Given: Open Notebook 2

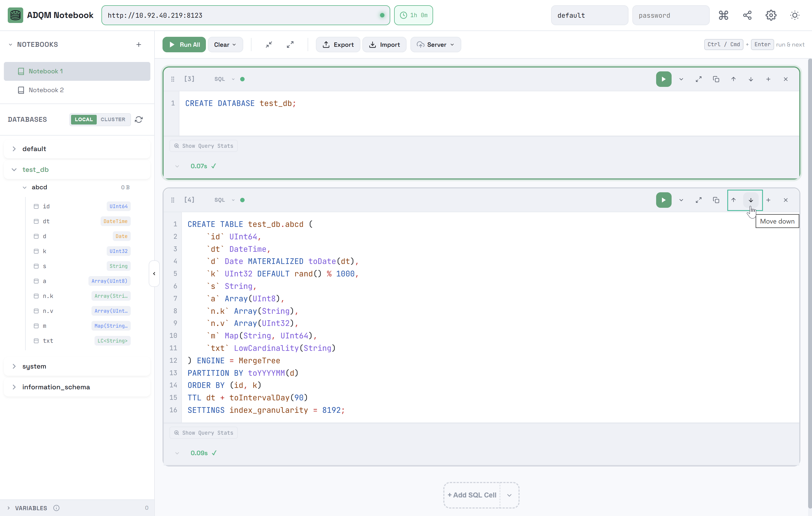Looking at the screenshot, I should (x=46, y=90).
